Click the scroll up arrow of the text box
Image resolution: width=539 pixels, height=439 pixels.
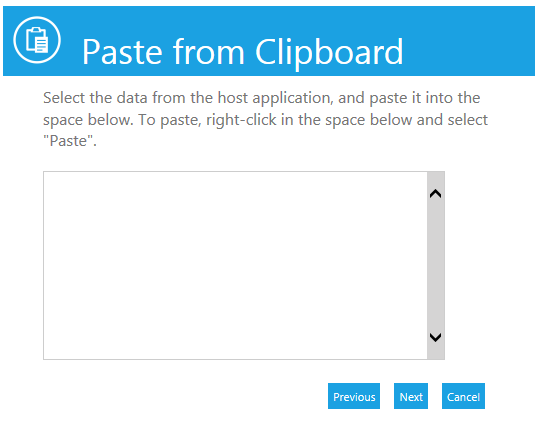click(x=436, y=194)
